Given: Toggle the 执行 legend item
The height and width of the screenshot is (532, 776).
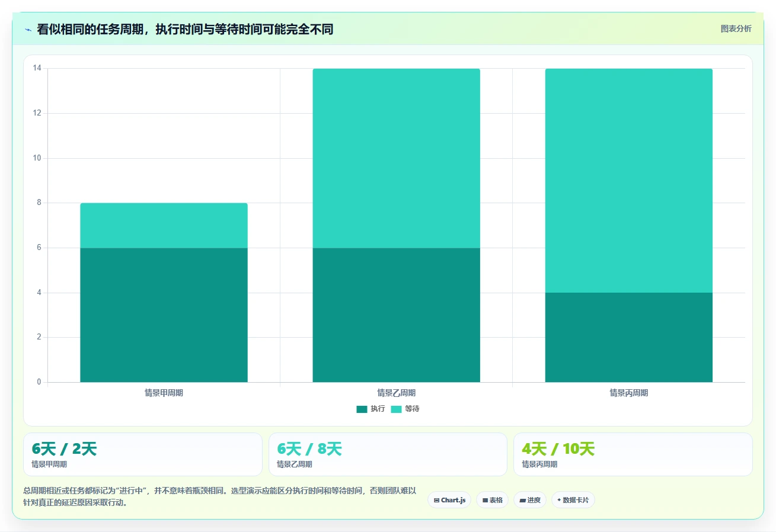Looking at the screenshot, I should click(371, 409).
